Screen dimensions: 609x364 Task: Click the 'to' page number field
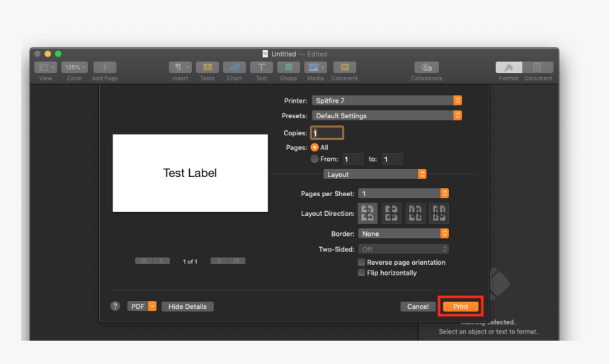coord(392,159)
